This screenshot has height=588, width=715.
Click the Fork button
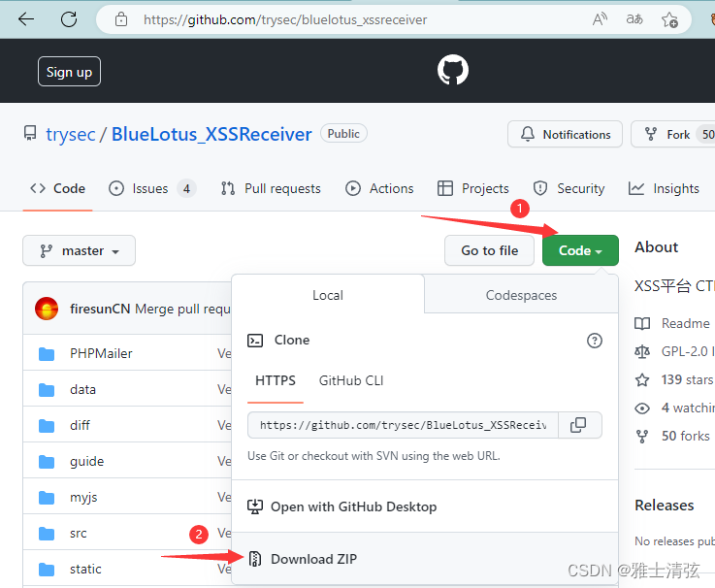point(673,134)
